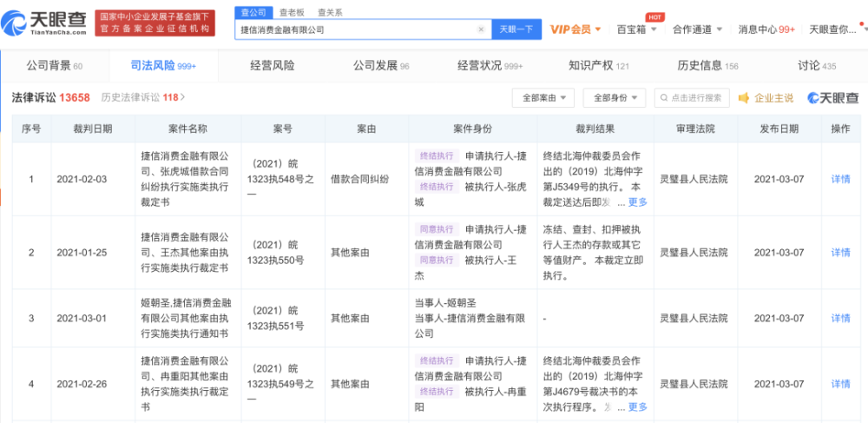Click the date 2021-01-25

click(82, 253)
